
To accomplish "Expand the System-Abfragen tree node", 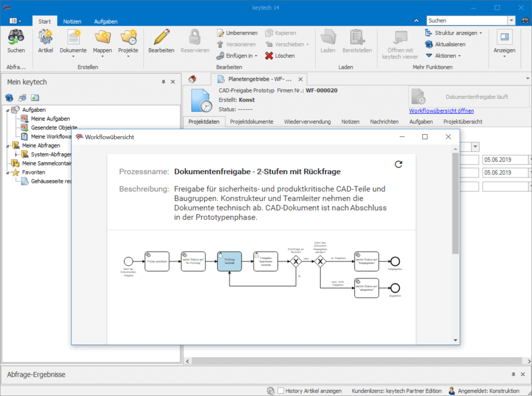I will click(x=16, y=154).
